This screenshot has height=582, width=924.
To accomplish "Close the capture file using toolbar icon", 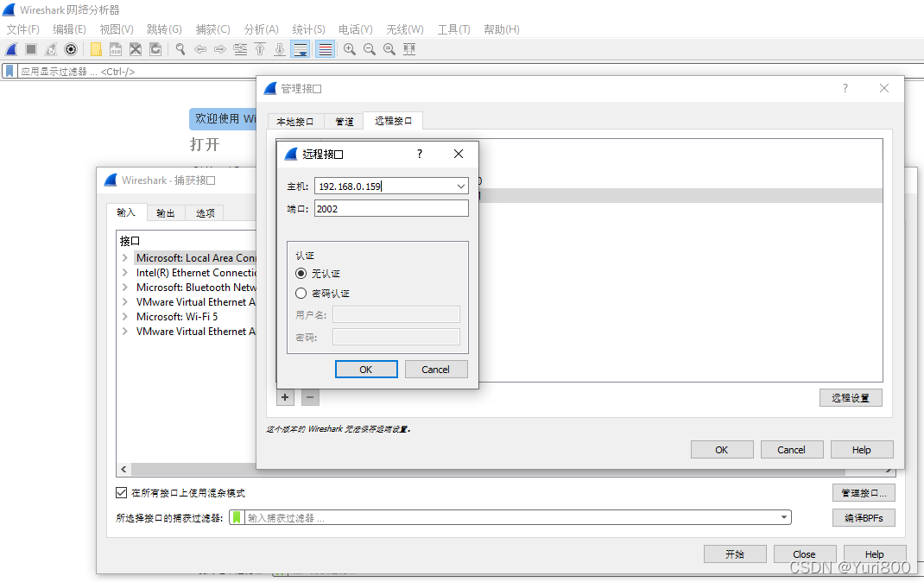I will point(136,49).
